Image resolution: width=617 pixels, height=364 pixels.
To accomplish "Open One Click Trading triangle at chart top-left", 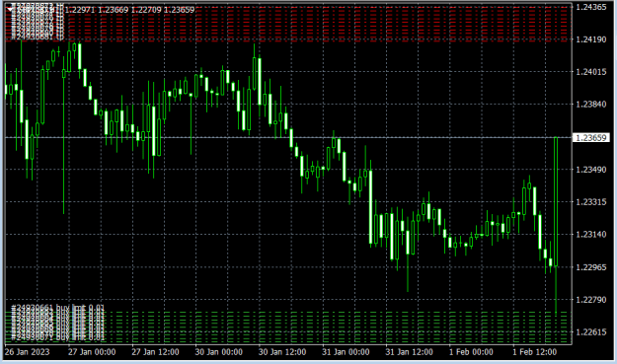I will point(10,9).
